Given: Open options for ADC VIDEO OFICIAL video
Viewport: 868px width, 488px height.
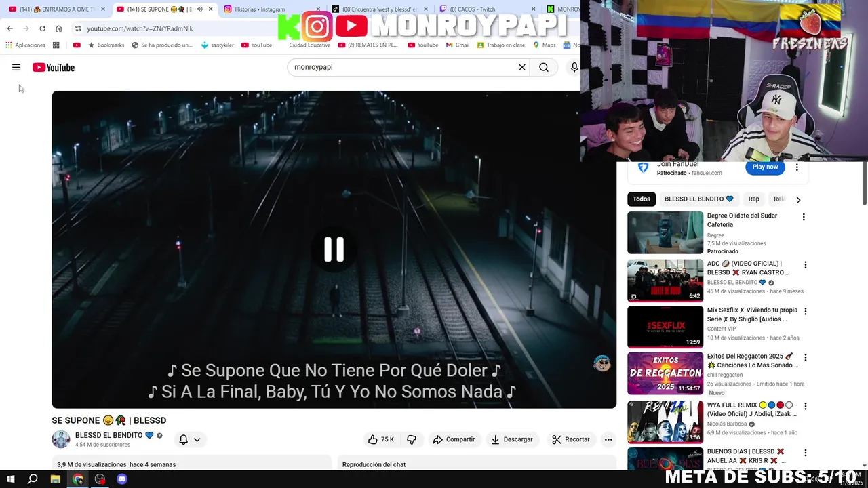Looking at the screenshot, I should click(806, 265).
